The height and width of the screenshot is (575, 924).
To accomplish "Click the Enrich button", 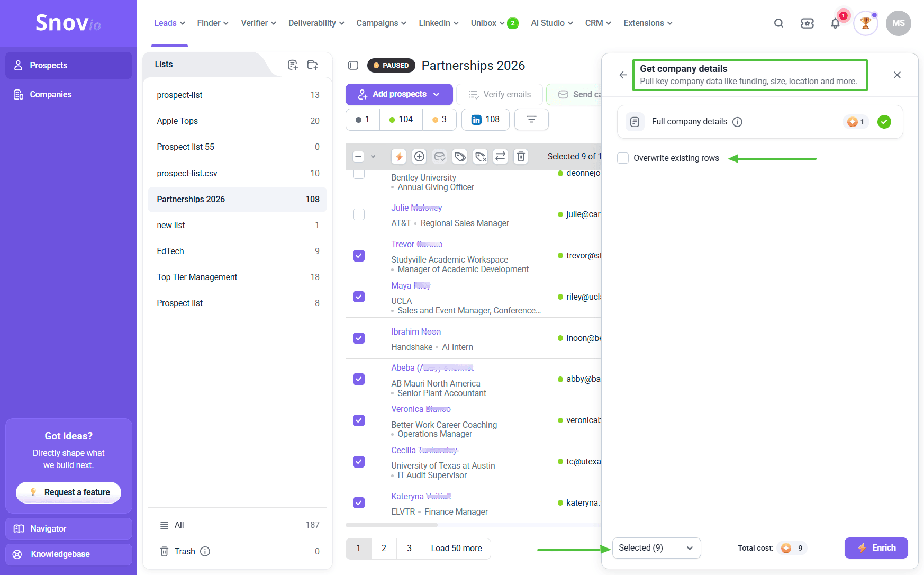I will click(x=876, y=548).
